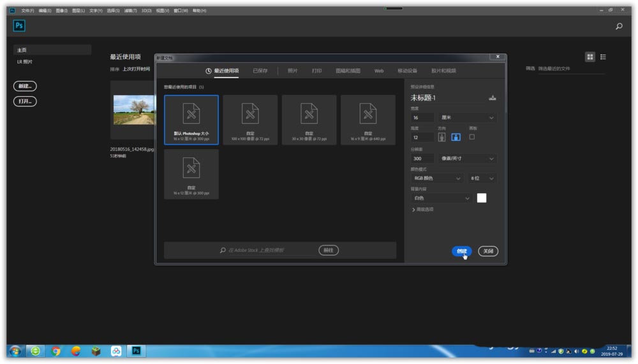Open the 文件(F) menu
638x364 pixels.
click(27, 11)
